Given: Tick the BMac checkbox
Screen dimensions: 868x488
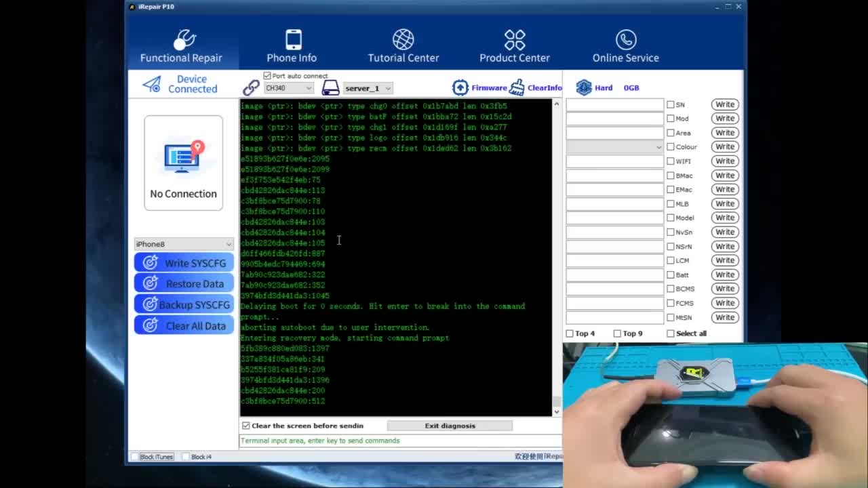Looking at the screenshot, I should (x=671, y=176).
